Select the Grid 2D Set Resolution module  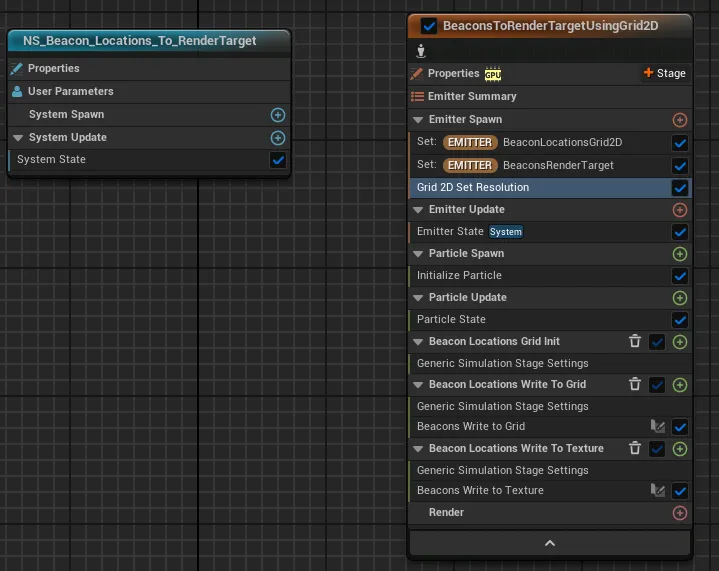coord(550,188)
